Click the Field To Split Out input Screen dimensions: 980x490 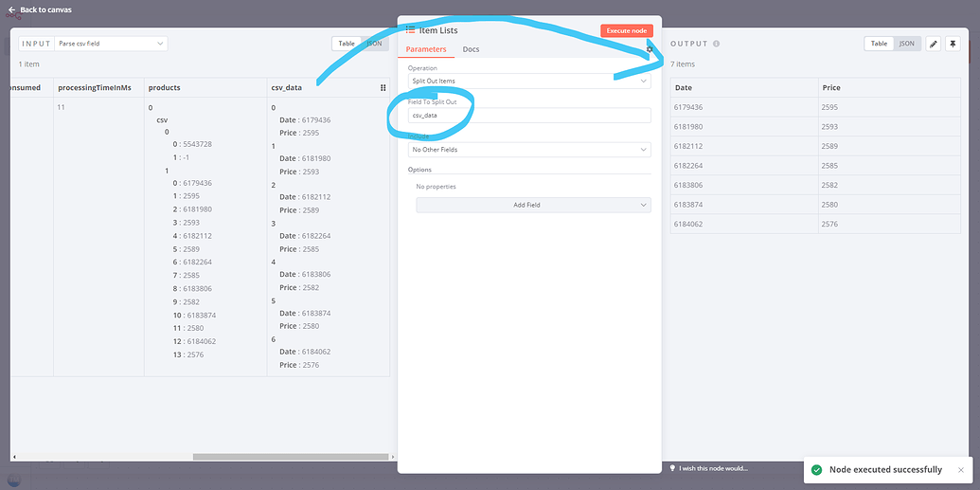click(x=529, y=115)
